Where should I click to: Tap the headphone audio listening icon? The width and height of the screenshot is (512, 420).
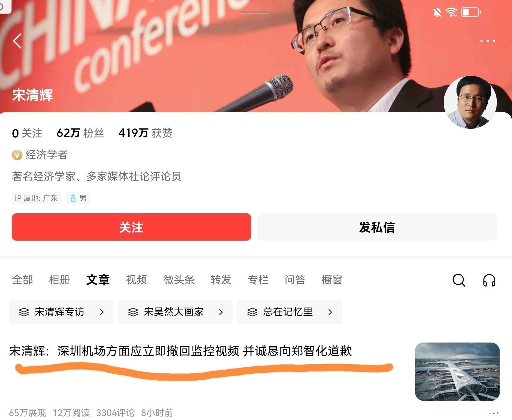click(489, 280)
